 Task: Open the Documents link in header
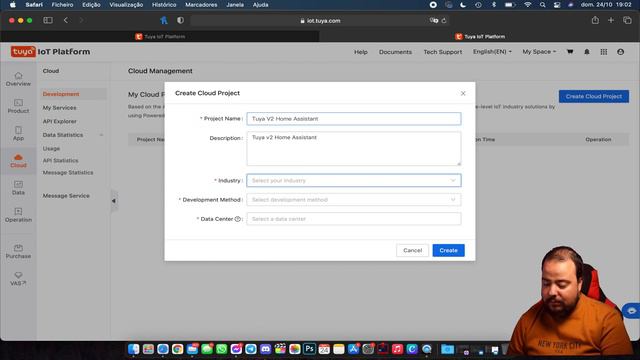[x=395, y=52]
